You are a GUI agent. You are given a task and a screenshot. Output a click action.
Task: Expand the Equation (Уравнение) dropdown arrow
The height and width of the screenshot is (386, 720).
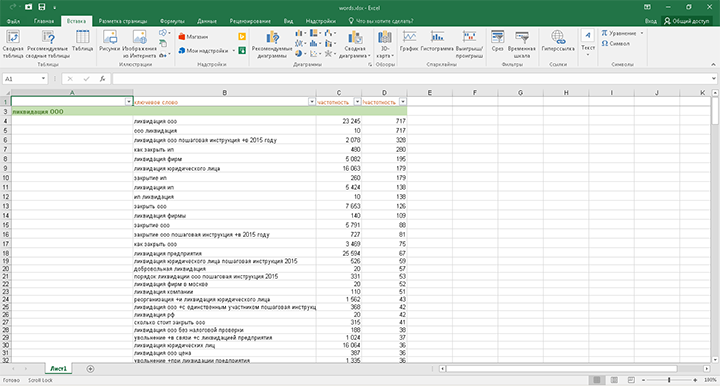(642, 33)
